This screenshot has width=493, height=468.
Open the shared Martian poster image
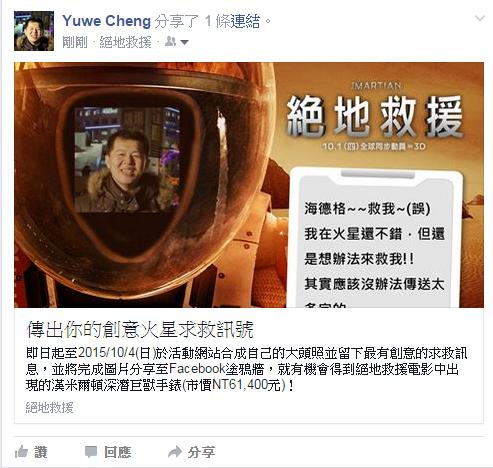pos(249,185)
